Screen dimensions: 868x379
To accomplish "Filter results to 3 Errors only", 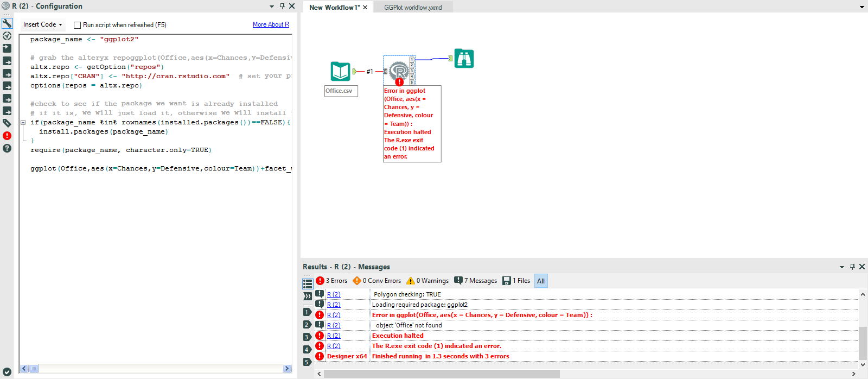I will [332, 281].
